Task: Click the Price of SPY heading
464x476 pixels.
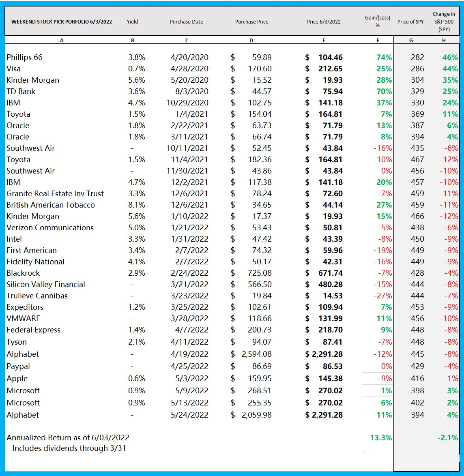Action: tap(410, 22)
